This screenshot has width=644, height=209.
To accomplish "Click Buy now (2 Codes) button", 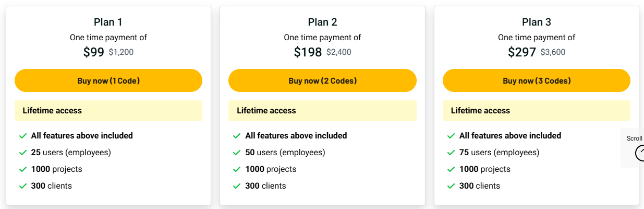I will tap(322, 80).
